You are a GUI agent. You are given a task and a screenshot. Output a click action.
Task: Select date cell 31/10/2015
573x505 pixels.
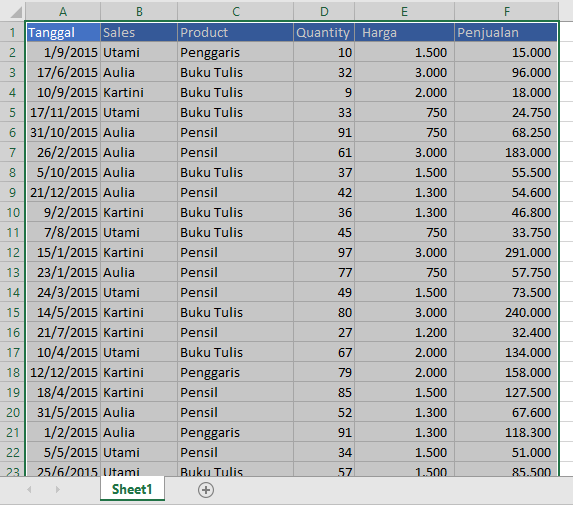tap(63, 132)
